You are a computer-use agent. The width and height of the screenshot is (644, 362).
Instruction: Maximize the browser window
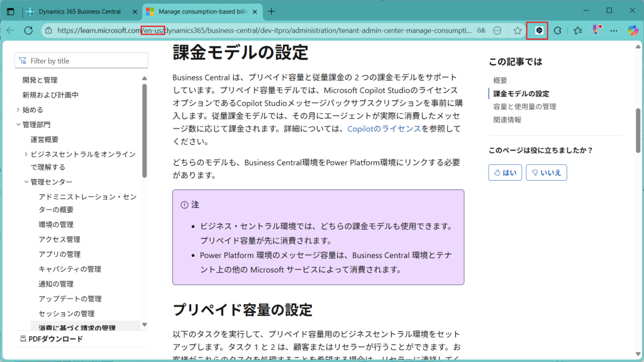coord(609,11)
